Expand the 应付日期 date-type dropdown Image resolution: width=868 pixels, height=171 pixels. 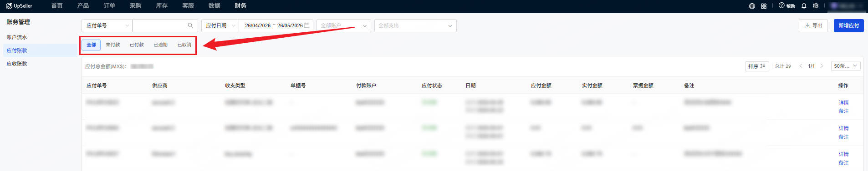[220, 25]
